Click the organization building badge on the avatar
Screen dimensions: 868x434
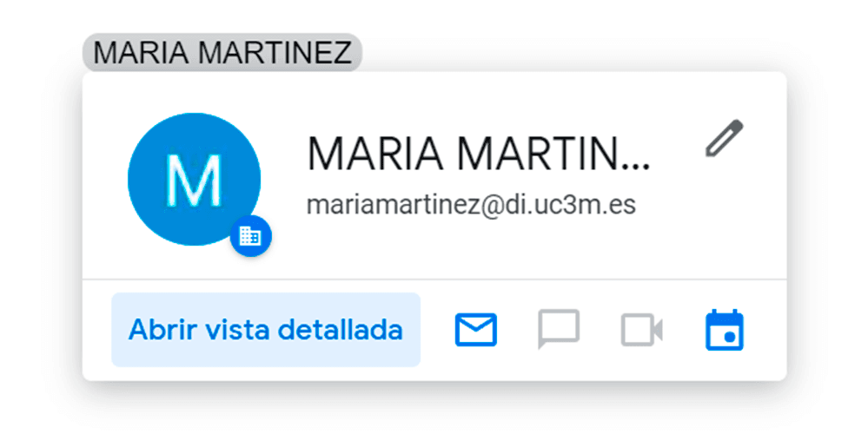tap(251, 236)
